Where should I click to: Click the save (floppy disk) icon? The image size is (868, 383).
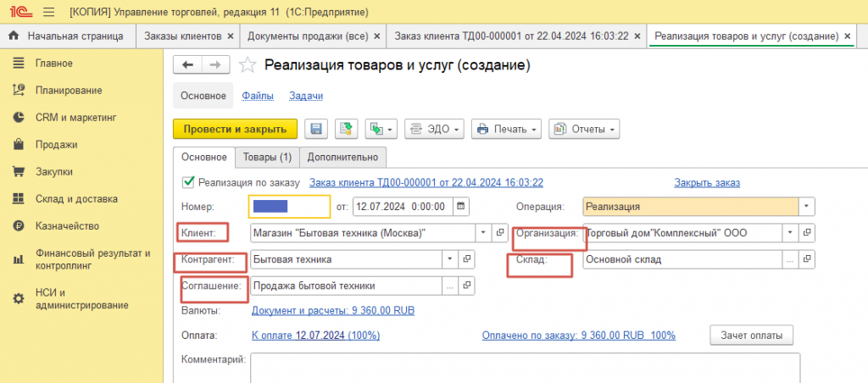tap(316, 129)
